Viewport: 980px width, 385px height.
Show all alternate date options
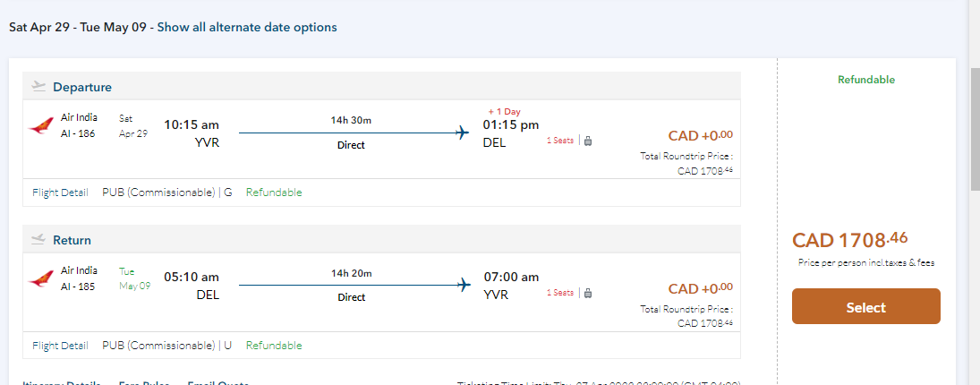point(247,27)
